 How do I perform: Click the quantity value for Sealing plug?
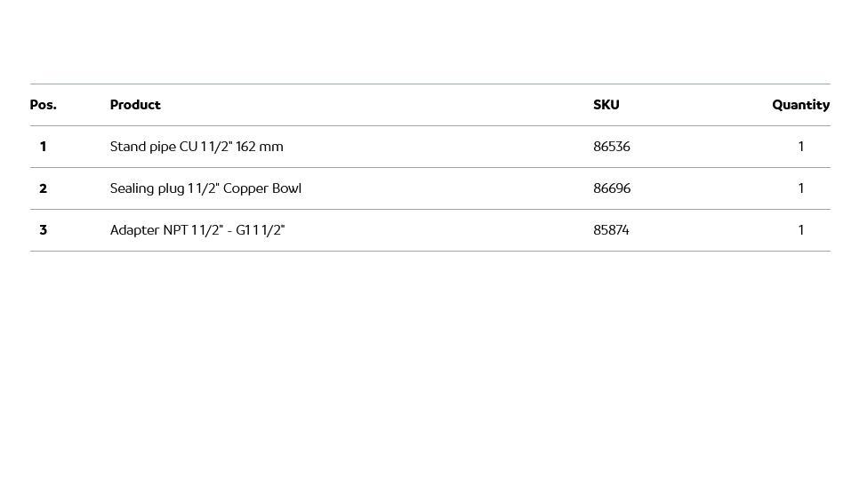pos(800,188)
